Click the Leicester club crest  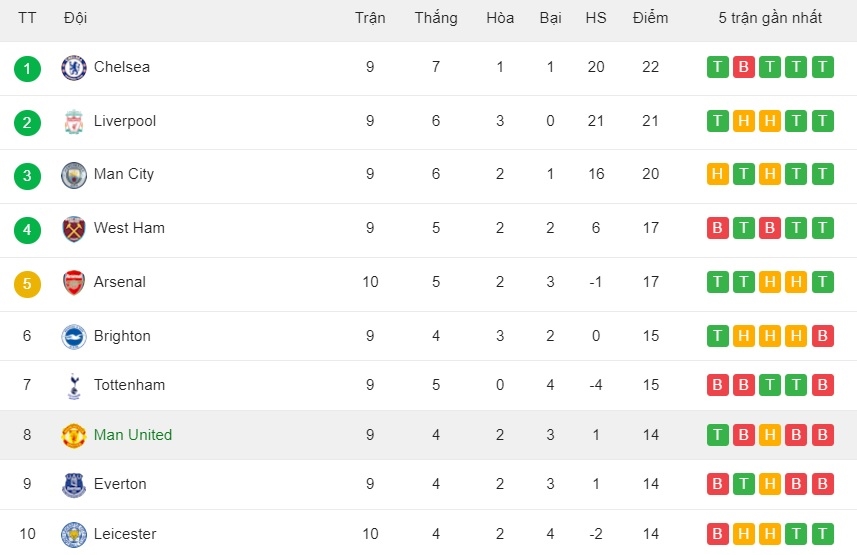pyautogui.click(x=74, y=535)
